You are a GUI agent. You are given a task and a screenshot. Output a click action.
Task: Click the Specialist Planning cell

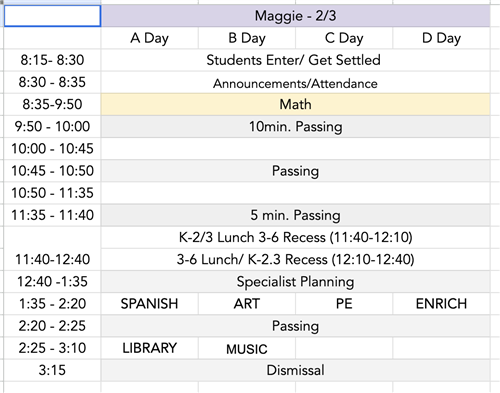click(295, 282)
